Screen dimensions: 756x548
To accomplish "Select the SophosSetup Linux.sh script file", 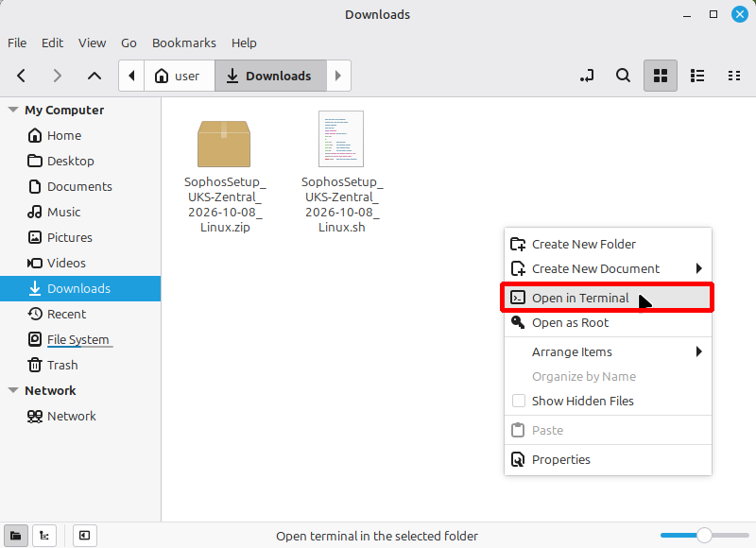I will 342,173.
